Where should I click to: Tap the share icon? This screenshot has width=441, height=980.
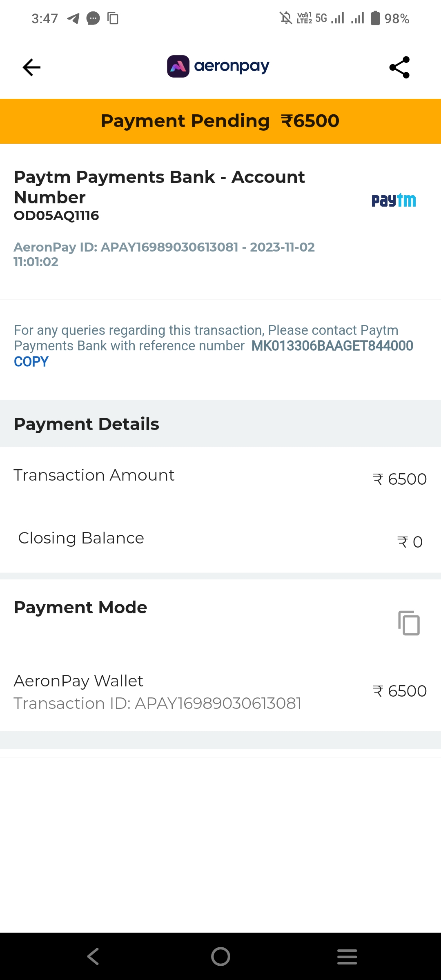point(399,67)
